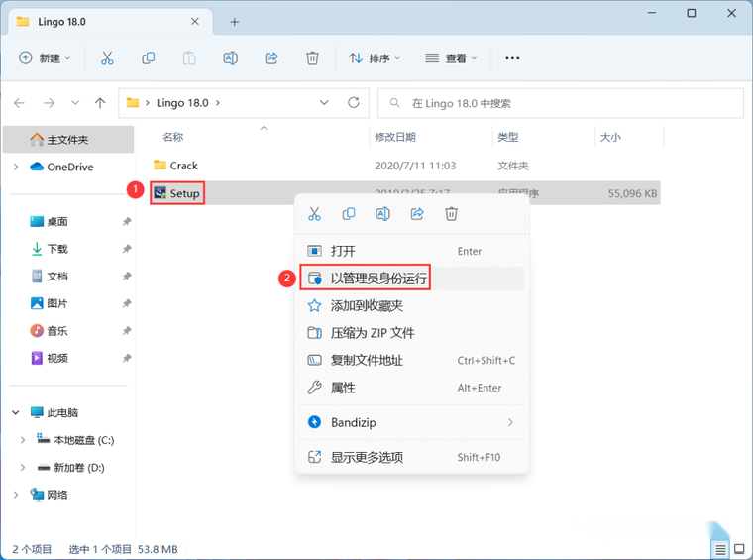This screenshot has width=753, height=560.
Task: Click the search box for Lingo 18.0
Action: [561, 103]
